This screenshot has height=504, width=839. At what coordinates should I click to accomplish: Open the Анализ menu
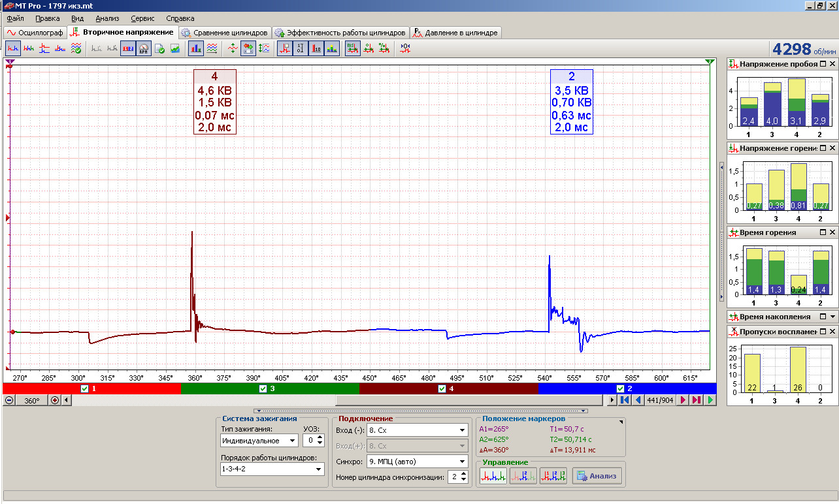point(107,18)
